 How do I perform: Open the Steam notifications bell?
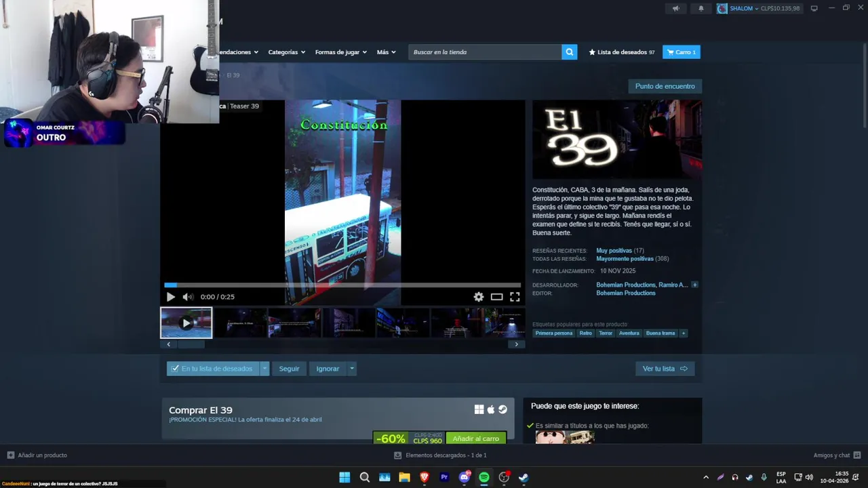(x=701, y=8)
